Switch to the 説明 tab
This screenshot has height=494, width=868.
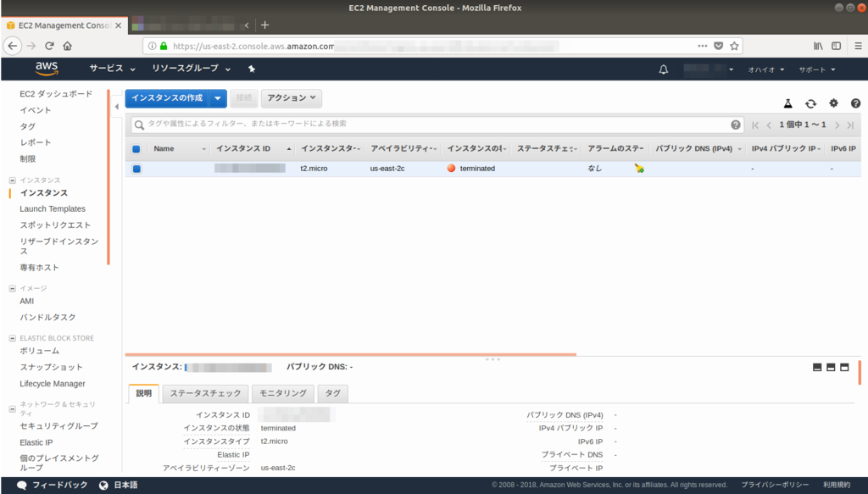pyautogui.click(x=144, y=393)
